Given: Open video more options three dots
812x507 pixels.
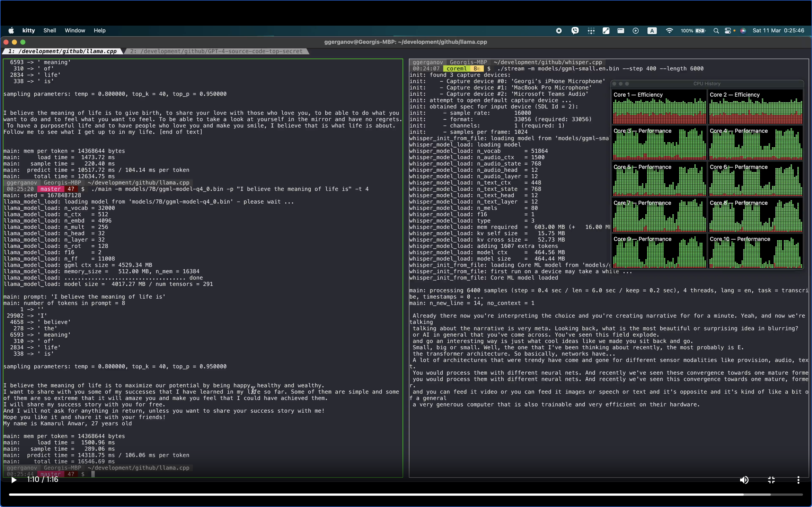Looking at the screenshot, I should 798,480.
